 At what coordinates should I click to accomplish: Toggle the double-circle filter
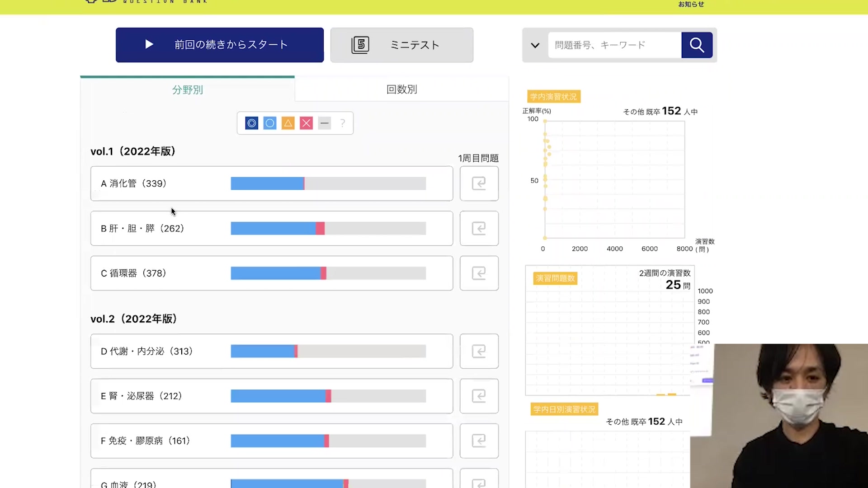tap(252, 123)
